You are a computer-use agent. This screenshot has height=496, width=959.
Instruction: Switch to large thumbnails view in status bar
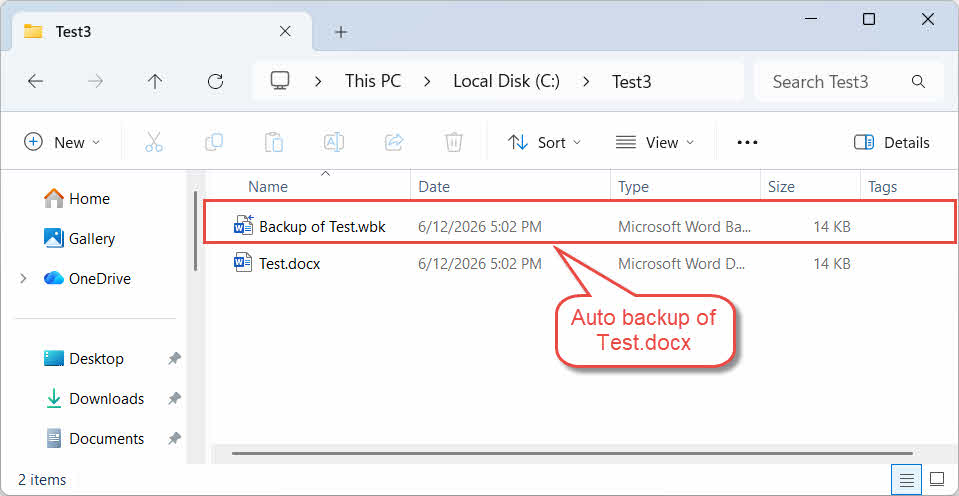(937, 478)
